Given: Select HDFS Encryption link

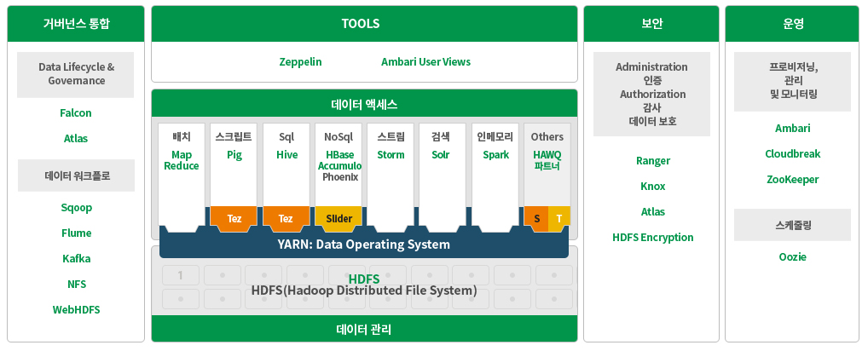Looking at the screenshot, I should [x=652, y=238].
